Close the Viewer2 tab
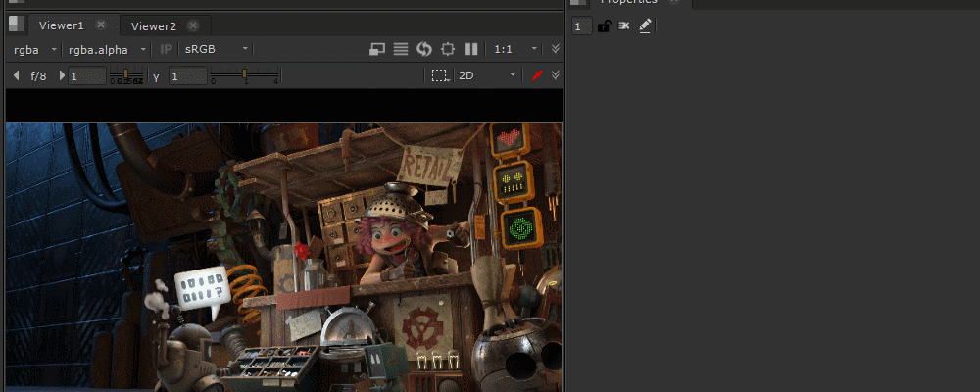Viewport: 980px width, 392px height. coord(193,25)
